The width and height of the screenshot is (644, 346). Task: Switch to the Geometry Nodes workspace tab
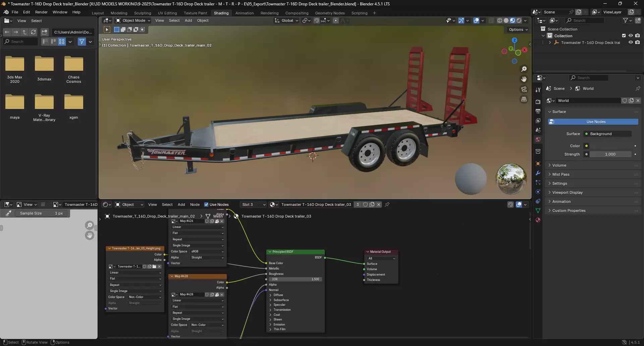click(x=330, y=13)
